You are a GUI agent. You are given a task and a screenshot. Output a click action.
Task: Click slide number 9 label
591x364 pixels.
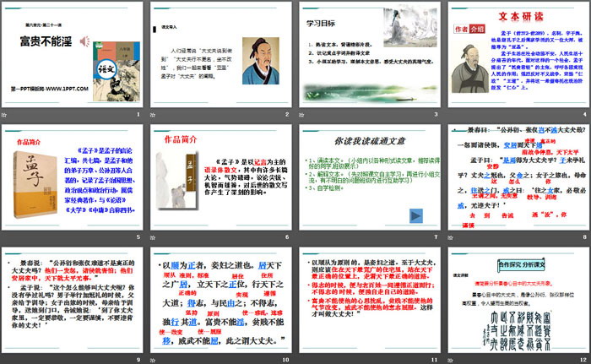coord(138,360)
